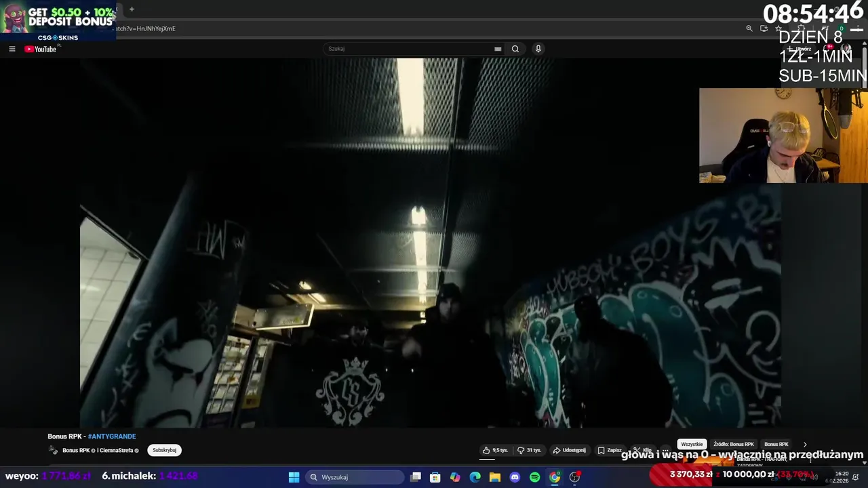This screenshot has width=868, height=488.
Task: Open the recording app taskbar icon
Action: click(x=575, y=477)
